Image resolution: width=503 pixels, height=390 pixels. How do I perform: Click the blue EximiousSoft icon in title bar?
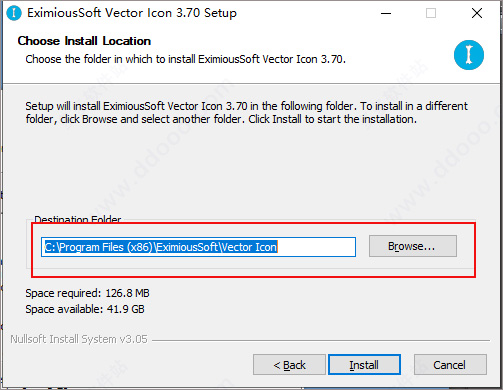click(14, 13)
